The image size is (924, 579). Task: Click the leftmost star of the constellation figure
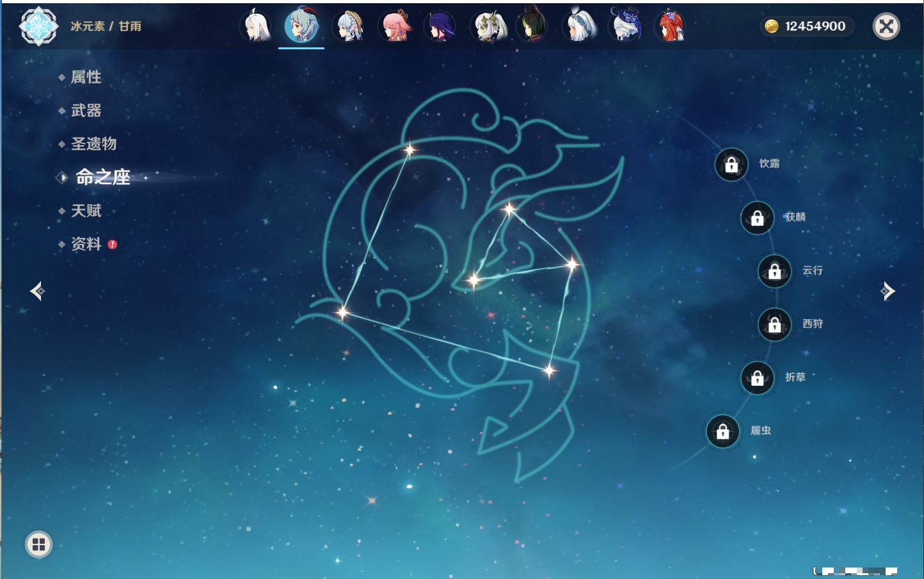343,313
